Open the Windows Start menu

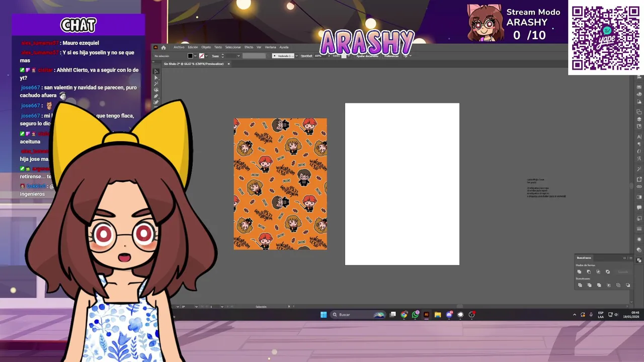pyautogui.click(x=324, y=315)
